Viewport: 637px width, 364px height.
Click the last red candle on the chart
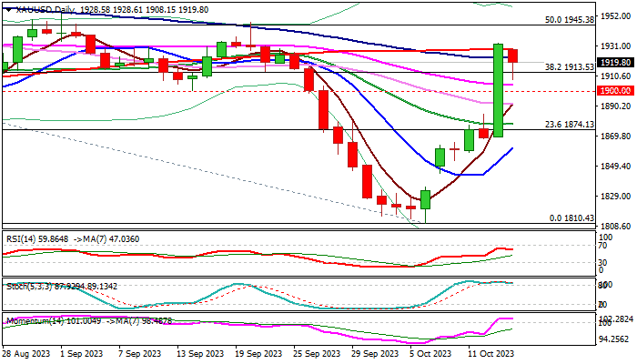click(x=512, y=56)
